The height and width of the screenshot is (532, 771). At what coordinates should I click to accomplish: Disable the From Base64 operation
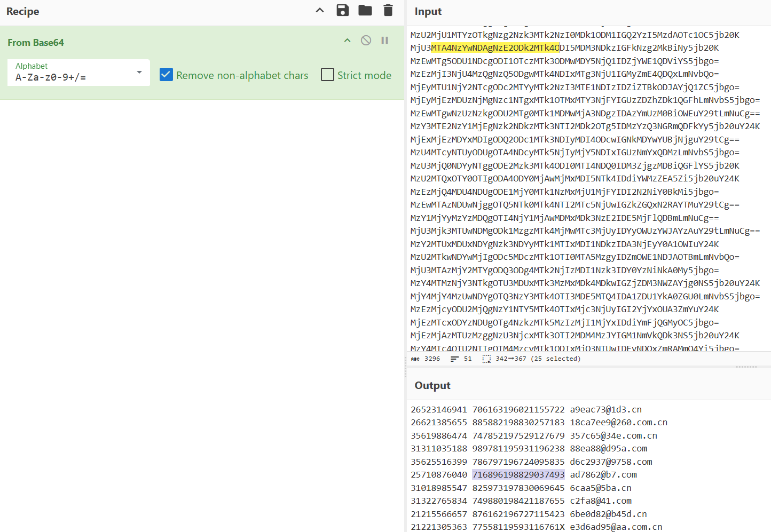click(366, 41)
